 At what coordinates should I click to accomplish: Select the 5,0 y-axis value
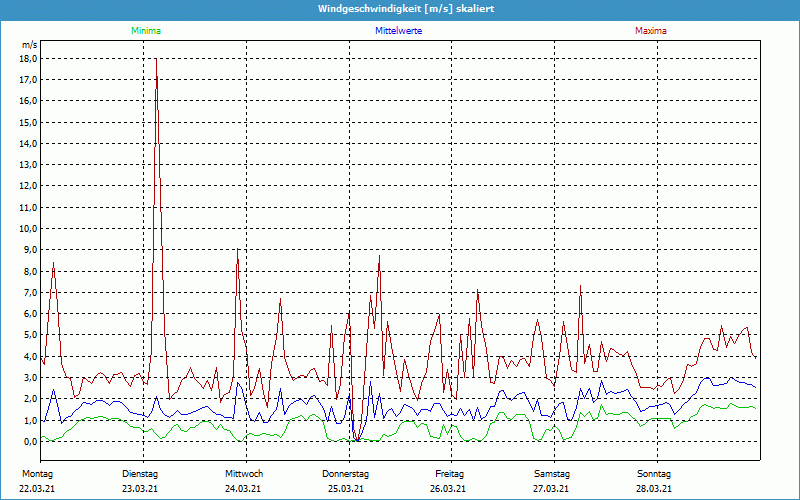31,335
